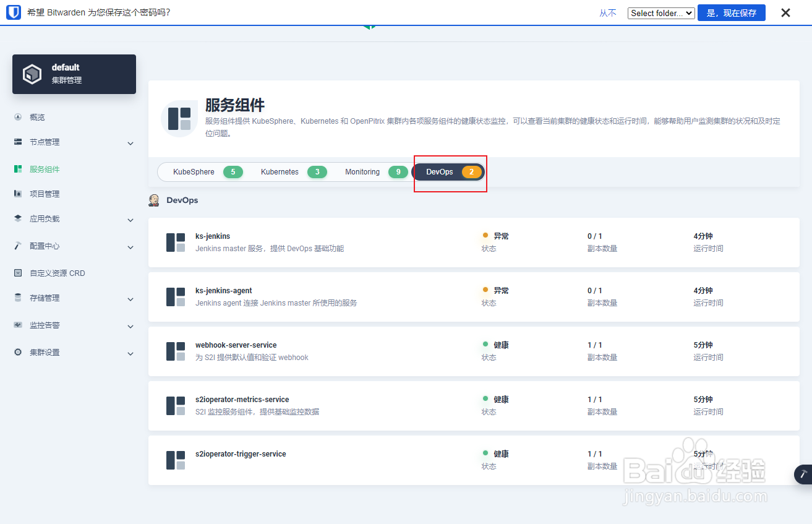Screen dimensions: 812x524
Task: Expand the 节点管理 menu chevron
Action: 130,144
